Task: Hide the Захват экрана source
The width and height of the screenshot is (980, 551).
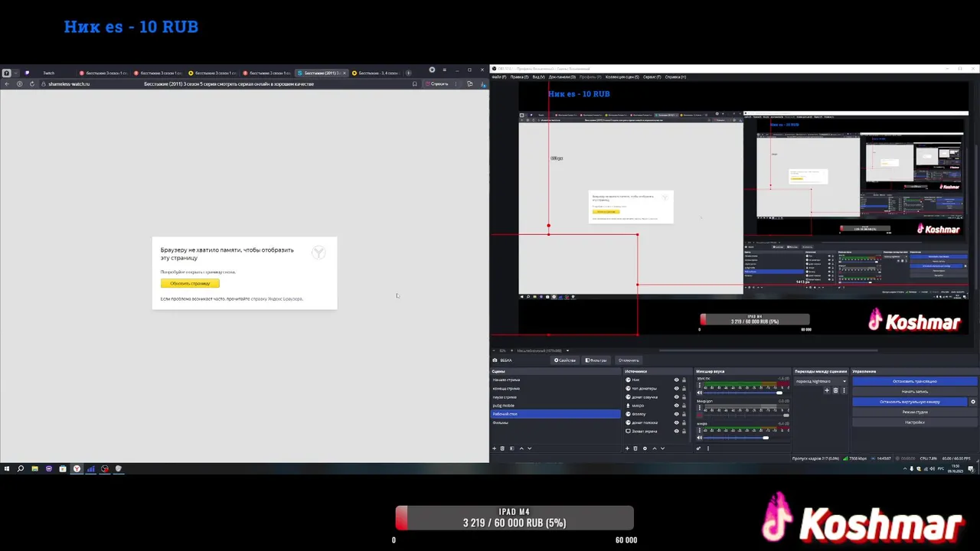Action: pyautogui.click(x=676, y=431)
